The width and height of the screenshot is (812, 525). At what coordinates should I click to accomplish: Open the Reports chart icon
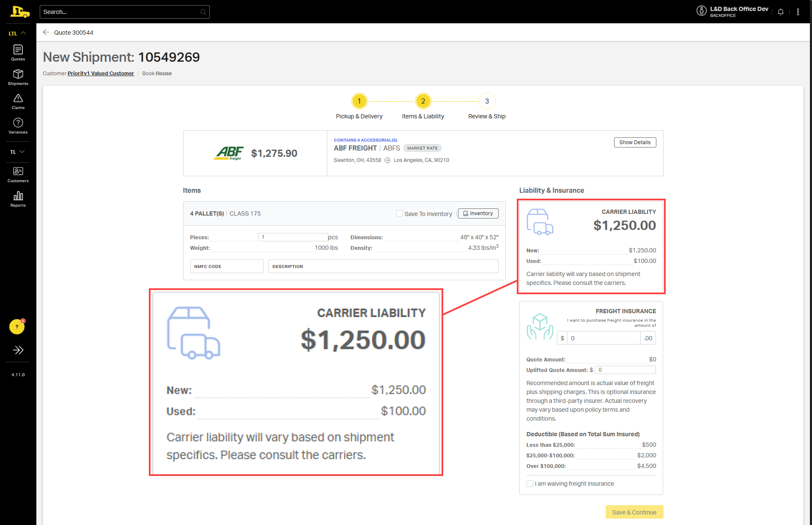click(18, 199)
